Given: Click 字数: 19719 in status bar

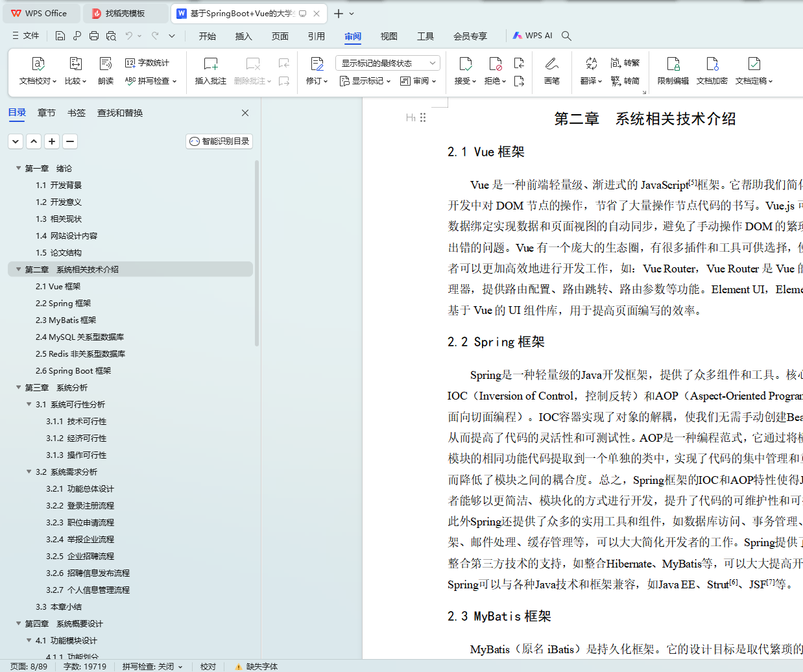Looking at the screenshot, I should 85,666.
